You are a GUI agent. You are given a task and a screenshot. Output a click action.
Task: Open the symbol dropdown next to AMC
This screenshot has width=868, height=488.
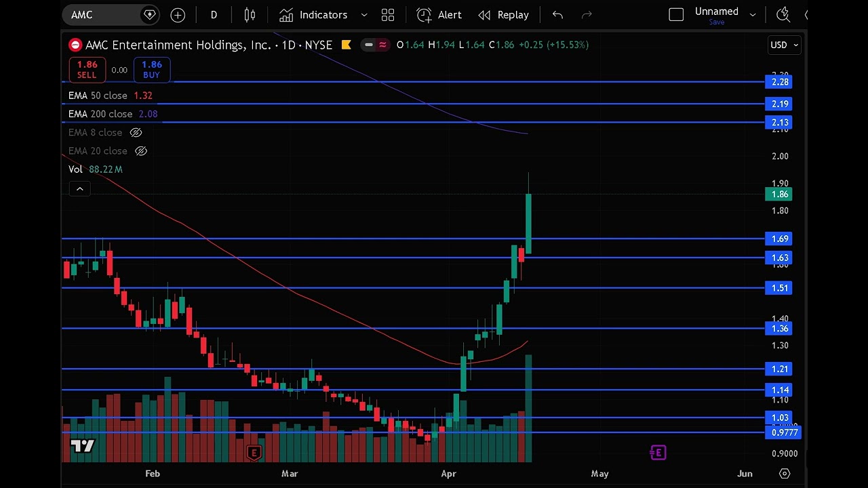pyautogui.click(x=150, y=14)
